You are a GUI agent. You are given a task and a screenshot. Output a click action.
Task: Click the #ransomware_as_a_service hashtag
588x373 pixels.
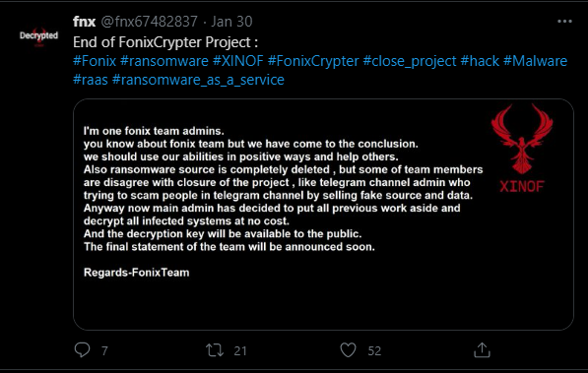click(198, 80)
